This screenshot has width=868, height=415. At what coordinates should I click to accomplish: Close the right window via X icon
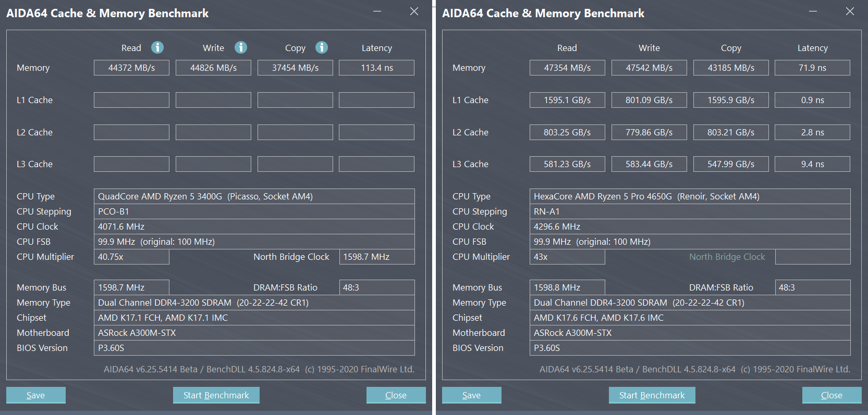point(850,11)
